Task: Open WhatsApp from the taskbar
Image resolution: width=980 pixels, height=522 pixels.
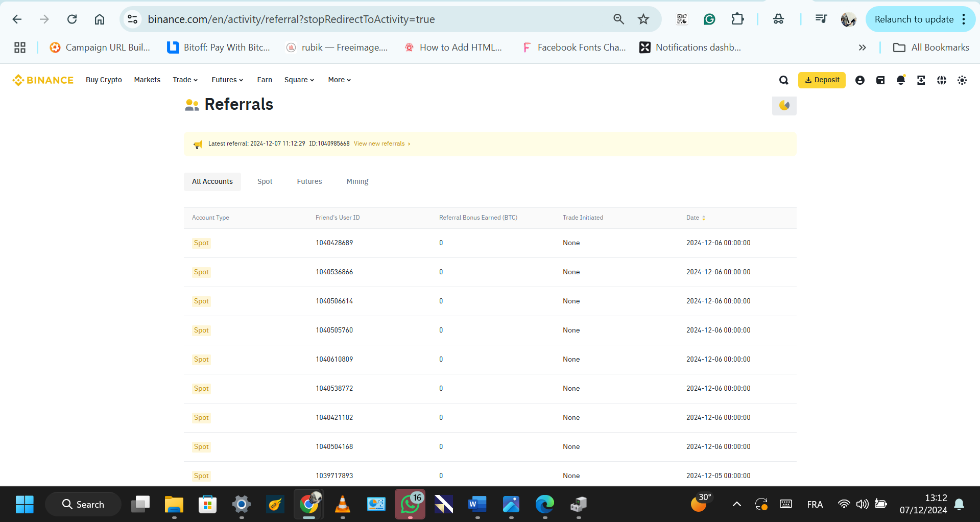Action: pyautogui.click(x=410, y=505)
